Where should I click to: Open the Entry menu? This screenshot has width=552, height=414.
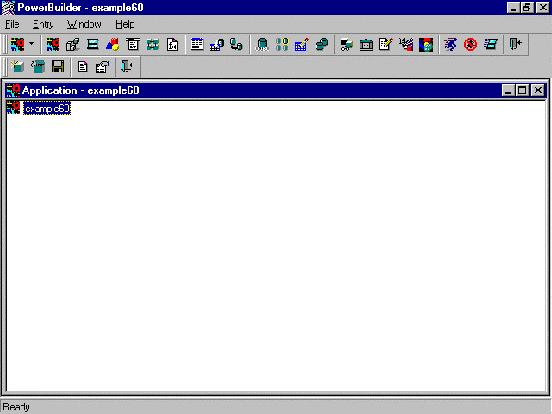[43, 24]
